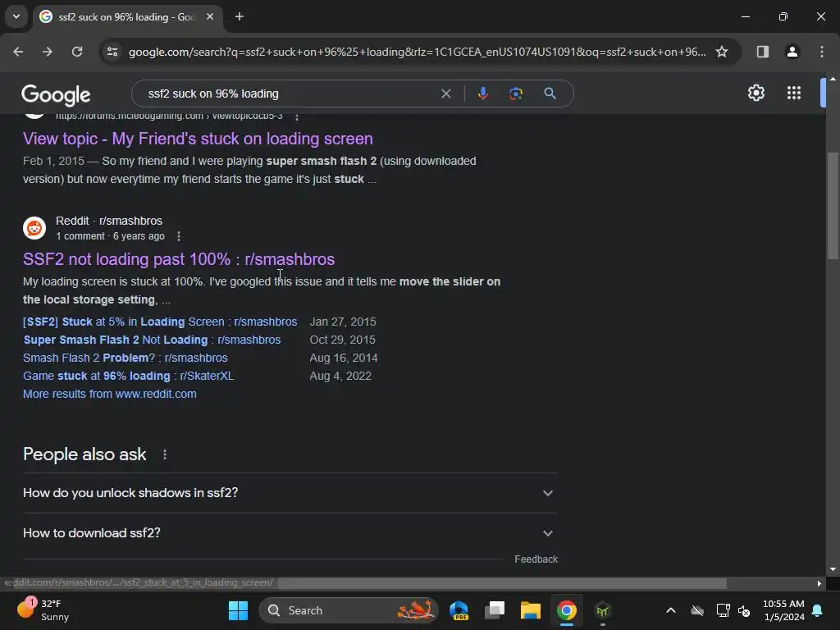Open 'View topic - My Friend's stuck on loading screen'
Viewport: 840px width, 630px height.
click(x=198, y=139)
